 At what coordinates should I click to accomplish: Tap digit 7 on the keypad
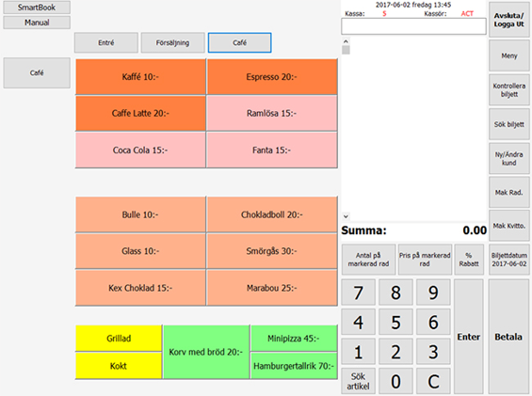pos(359,293)
